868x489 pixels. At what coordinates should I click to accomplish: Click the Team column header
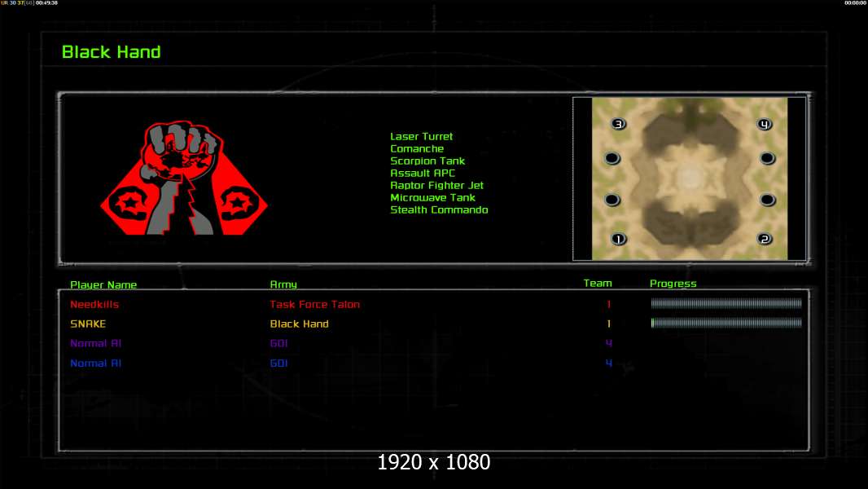(x=598, y=283)
